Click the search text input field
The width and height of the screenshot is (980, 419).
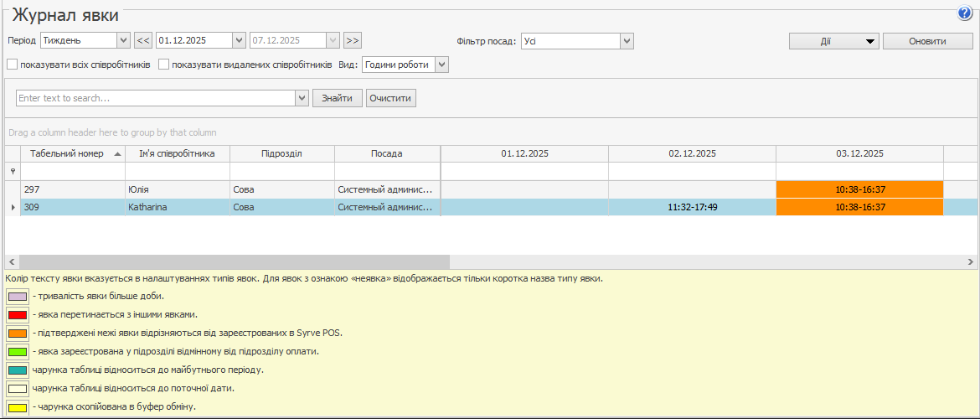[x=156, y=98]
